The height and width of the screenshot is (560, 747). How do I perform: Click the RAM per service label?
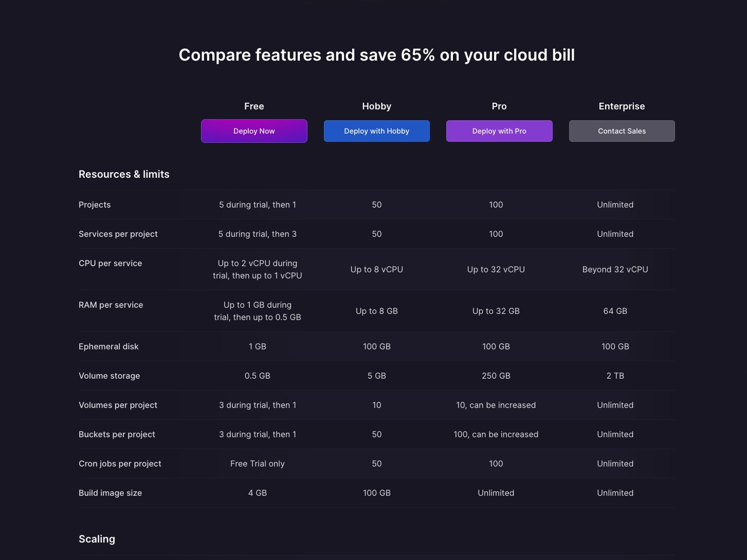111,305
